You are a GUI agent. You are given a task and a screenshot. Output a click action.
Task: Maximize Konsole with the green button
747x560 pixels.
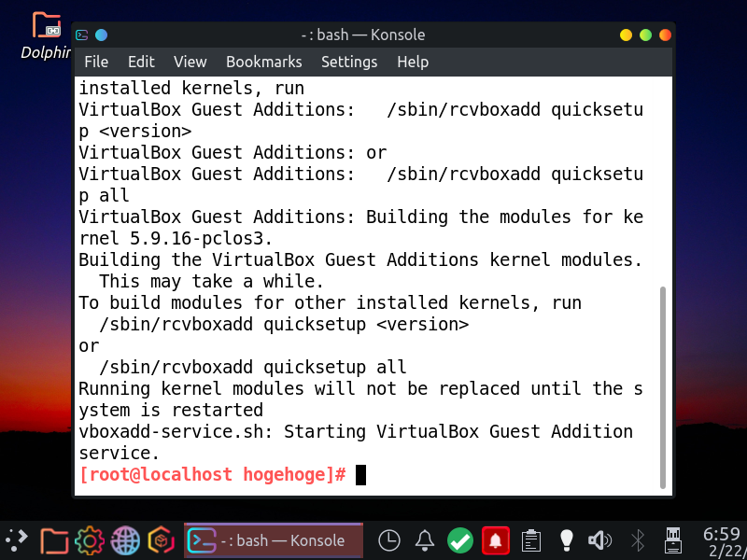point(645,35)
